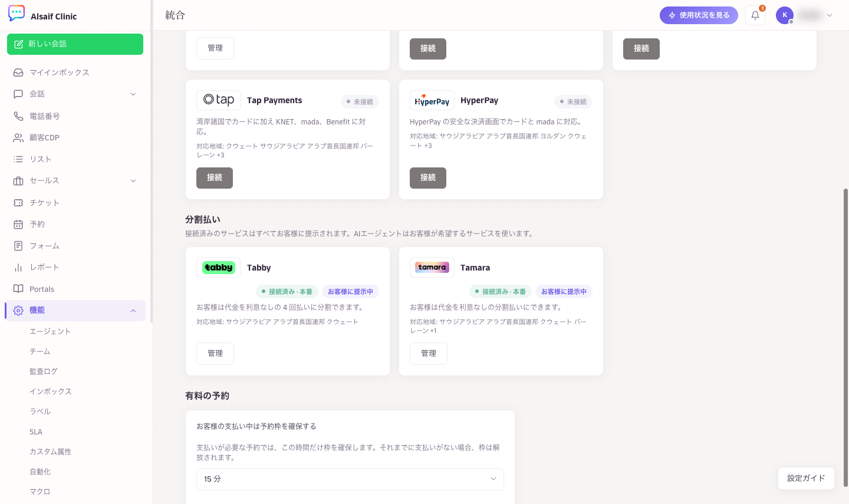The width and height of the screenshot is (849, 504).
Task: Open 顧客CDP people icon
Action: [x=18, y=137]
